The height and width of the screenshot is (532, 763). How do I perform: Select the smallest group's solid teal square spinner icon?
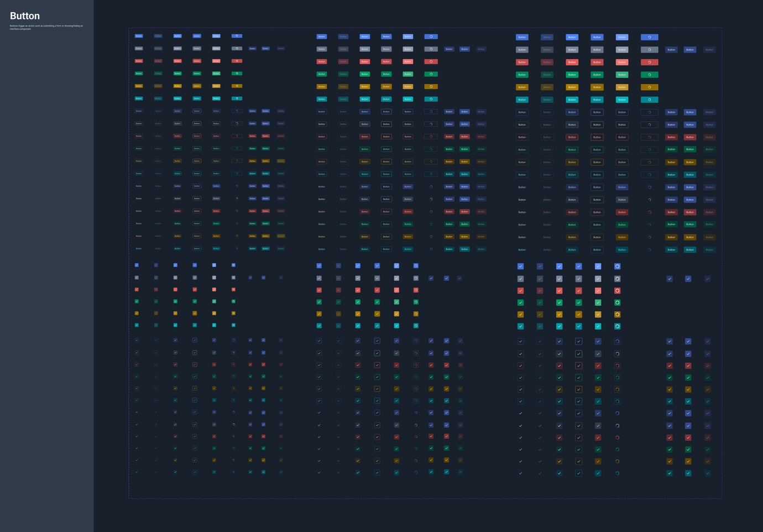[x=233, y=325]
